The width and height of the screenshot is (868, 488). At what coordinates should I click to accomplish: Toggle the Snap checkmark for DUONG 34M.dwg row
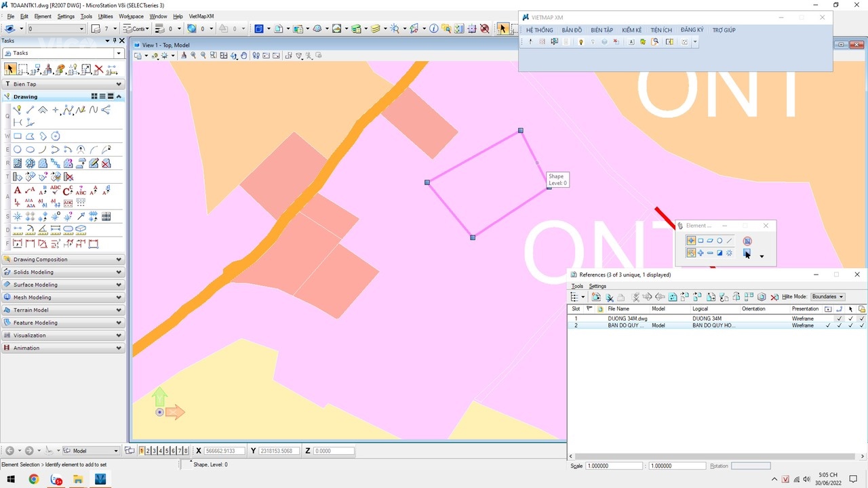(x=840, y=318)
